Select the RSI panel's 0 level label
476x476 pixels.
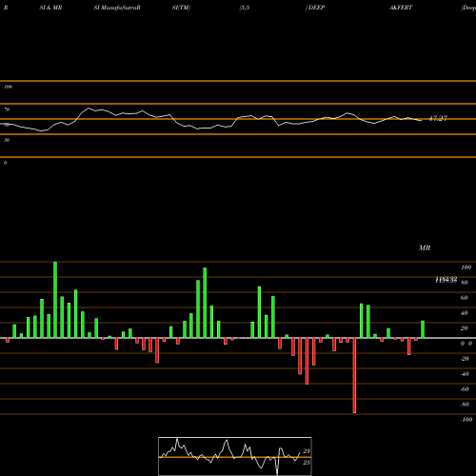(x=5, y=163)
